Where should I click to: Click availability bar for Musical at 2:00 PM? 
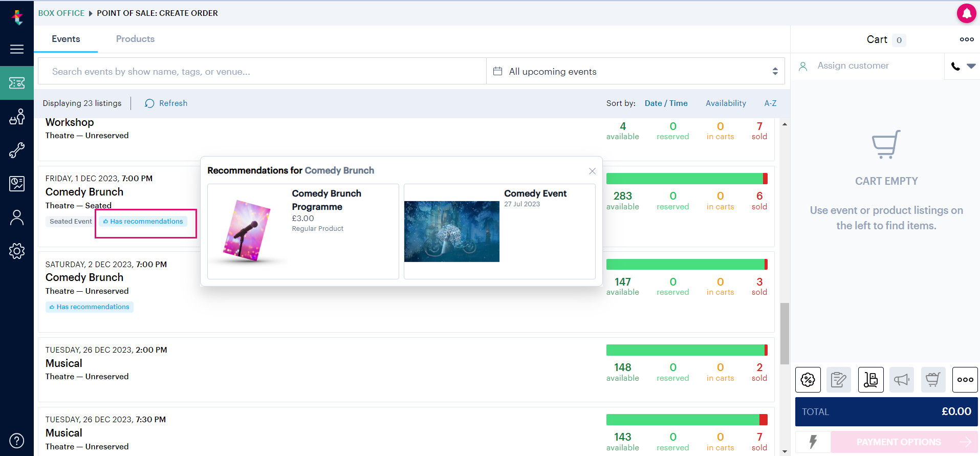click(x=687, y=350)
